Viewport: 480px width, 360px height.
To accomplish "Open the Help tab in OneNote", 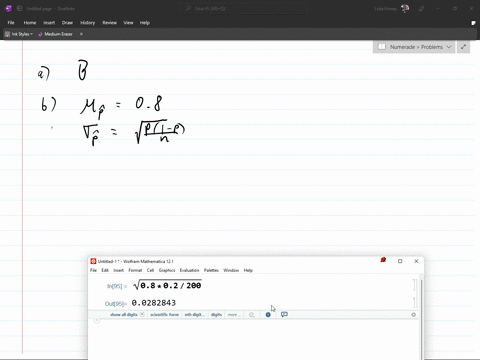I will (145, 23).
